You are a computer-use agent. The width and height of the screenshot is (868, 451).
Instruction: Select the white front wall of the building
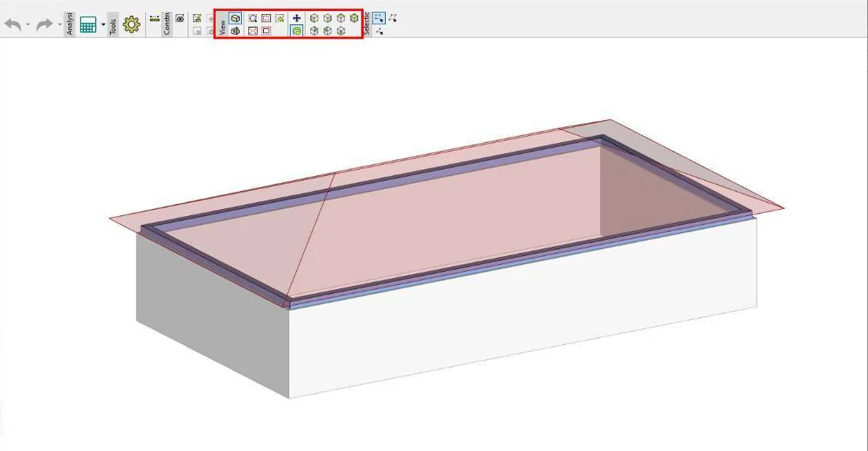pyautogui.click(x=523, y=310)
